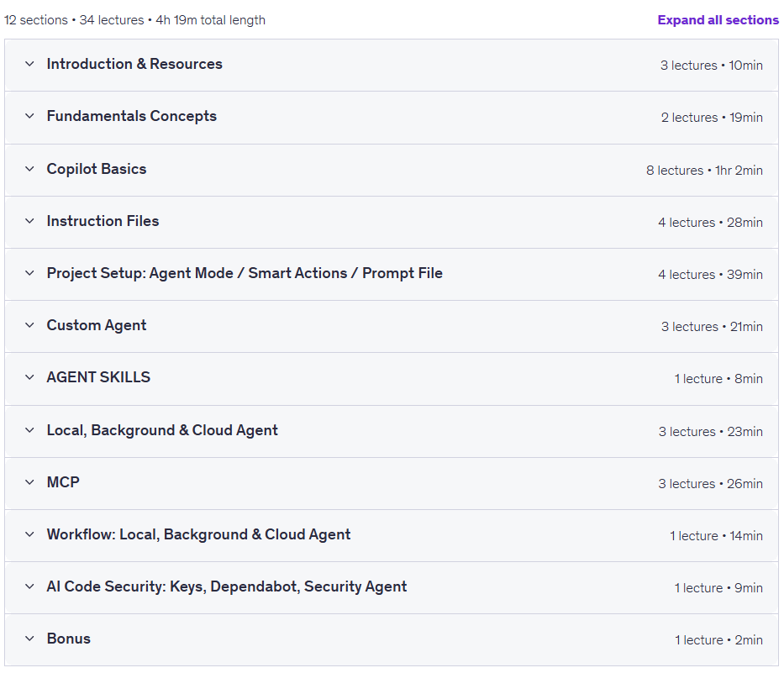Click the Local, Background & Cloud Agent title
Viewport: 784px width, 673px height.
[x=162, y=430]
